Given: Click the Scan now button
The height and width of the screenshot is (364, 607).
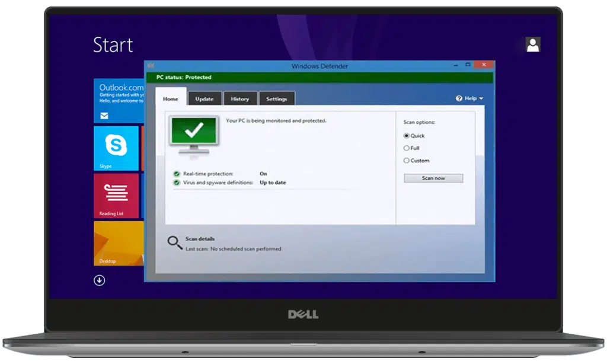Looking at the screenshot, I should click(x=433, y=178).
